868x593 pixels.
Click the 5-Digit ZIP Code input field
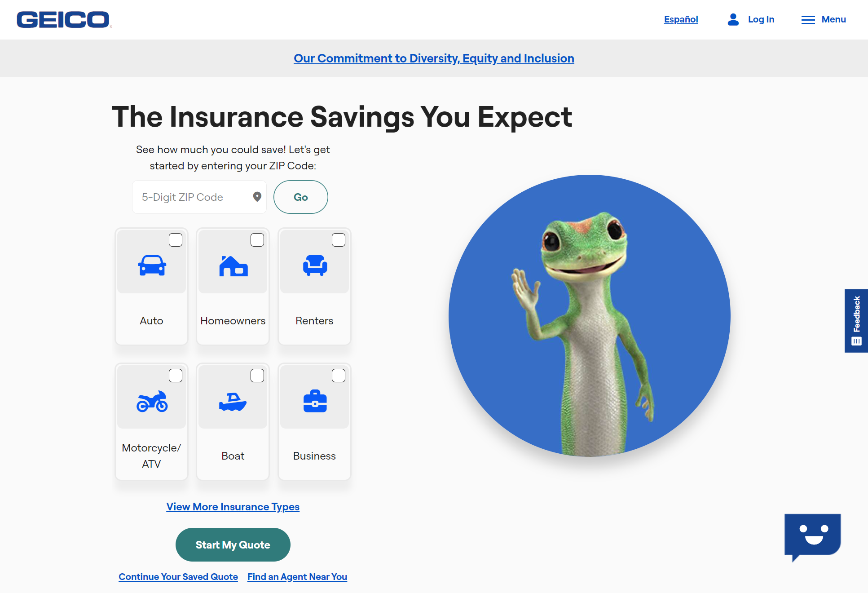click(x=195, y=197)
